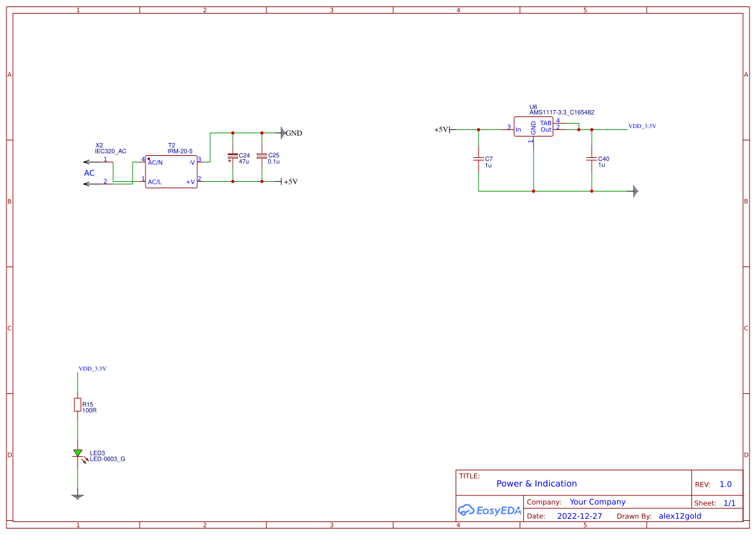The width and height of the screenshot is (756, 535).
Task: Select the VDD_3.3V net label above R15
Action: pyautogui.click(x=93, y=369)
